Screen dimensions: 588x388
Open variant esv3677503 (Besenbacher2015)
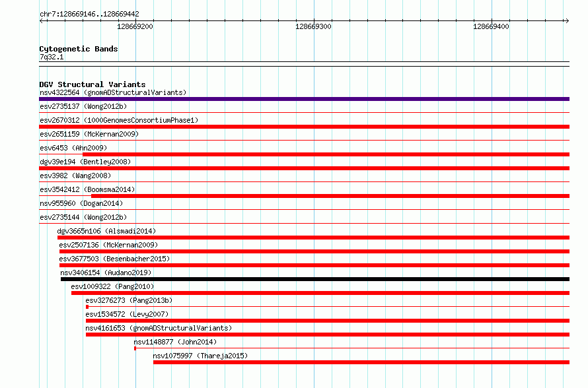coord(114,259)
